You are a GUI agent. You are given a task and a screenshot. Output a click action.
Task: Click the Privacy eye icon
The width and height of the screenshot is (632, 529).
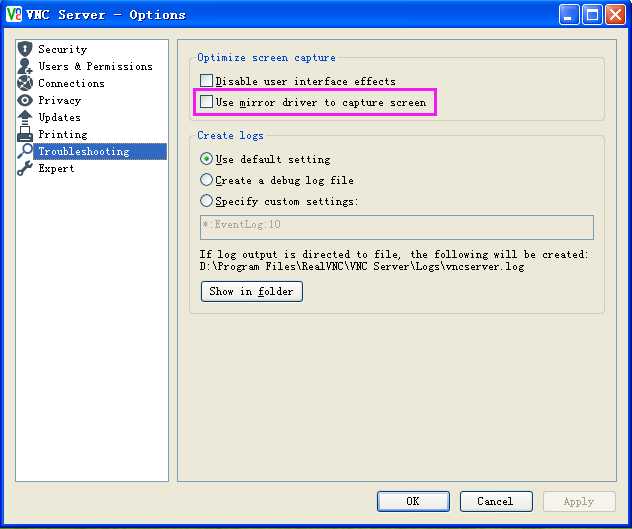point(25,100)
